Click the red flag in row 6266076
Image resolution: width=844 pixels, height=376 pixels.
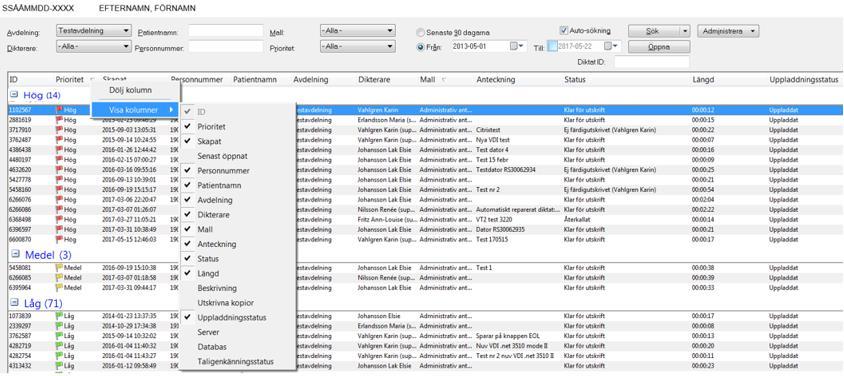point(59,199)
